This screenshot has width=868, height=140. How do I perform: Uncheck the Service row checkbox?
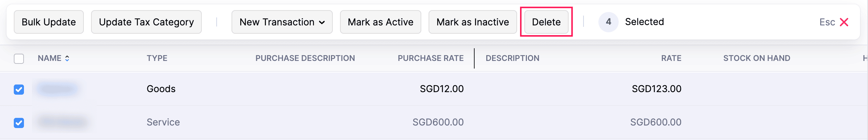[x=19, y=123]
